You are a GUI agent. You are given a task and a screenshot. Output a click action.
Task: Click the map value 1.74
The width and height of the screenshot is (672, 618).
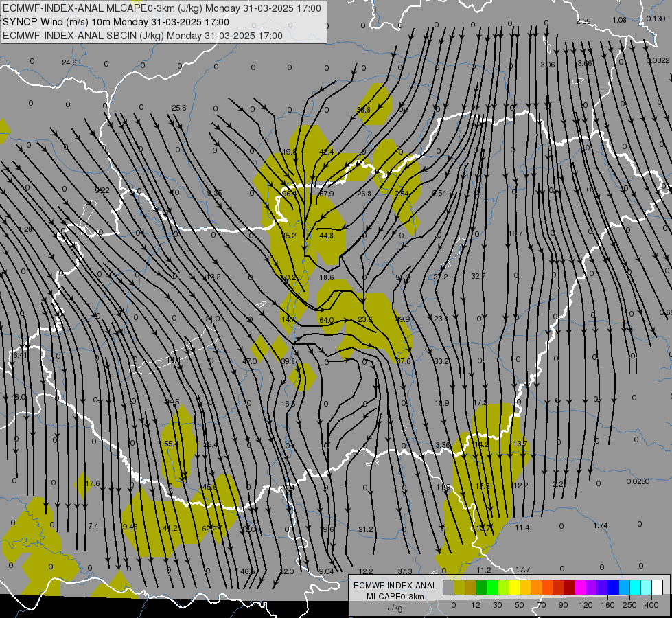click(601, 525)
